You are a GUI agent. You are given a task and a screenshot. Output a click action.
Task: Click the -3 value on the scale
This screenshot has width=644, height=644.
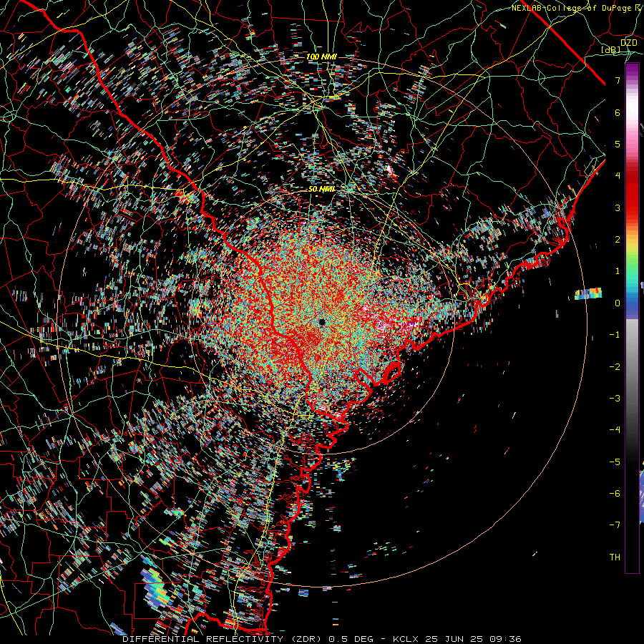[x=615, y=399]
